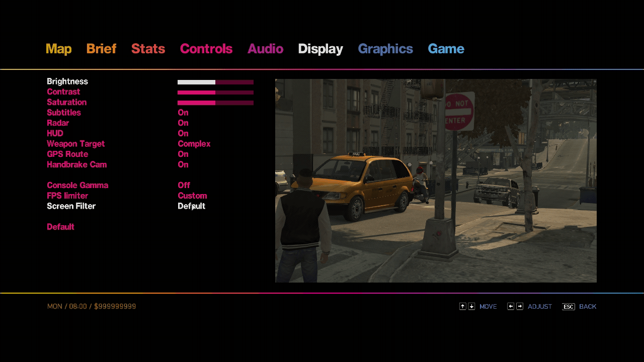
Task: Adjust the Brightness slider bar
Action: click(215, 82)
